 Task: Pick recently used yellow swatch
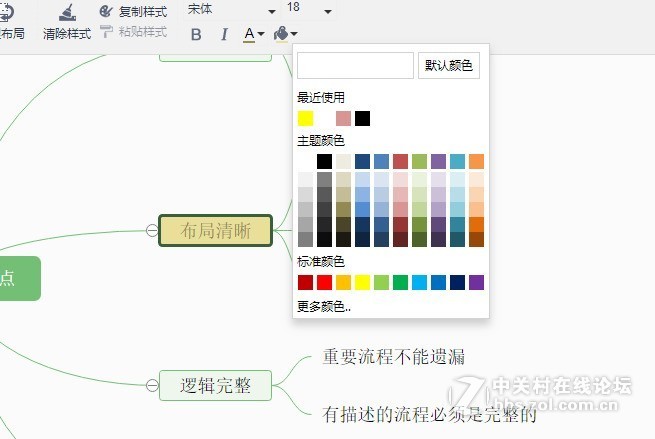pos(305,118)
